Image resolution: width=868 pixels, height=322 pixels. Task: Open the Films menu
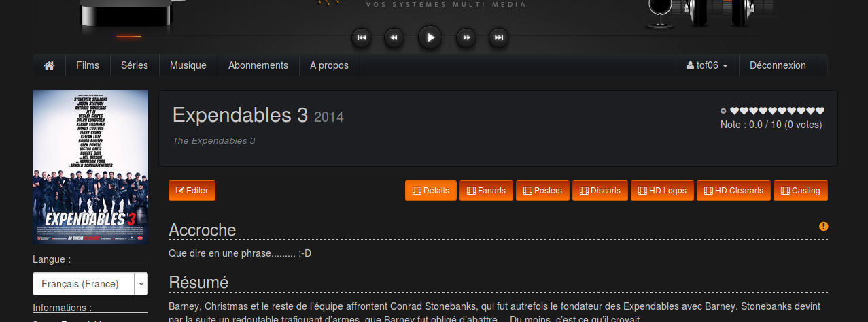point(88,65)
